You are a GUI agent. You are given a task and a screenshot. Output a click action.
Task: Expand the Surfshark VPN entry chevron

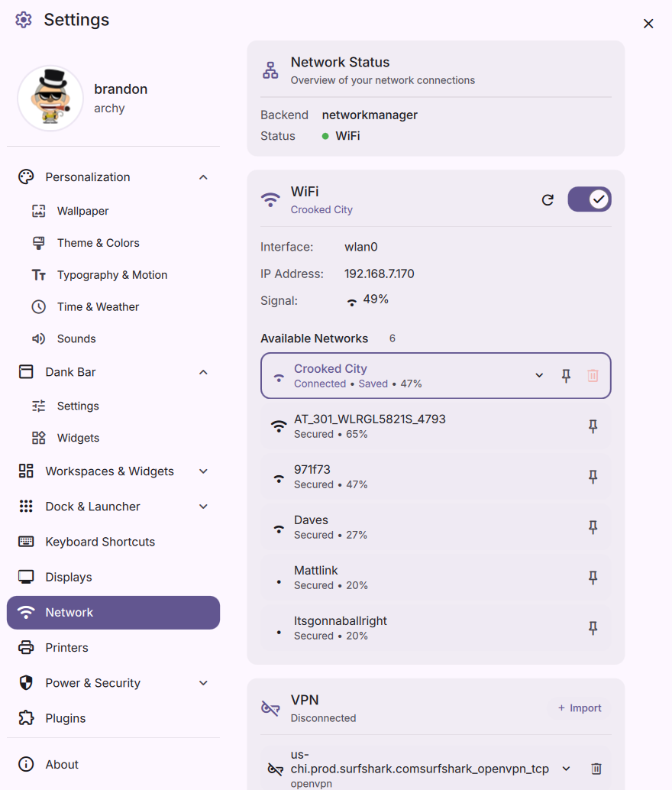[x=566, y=769]
